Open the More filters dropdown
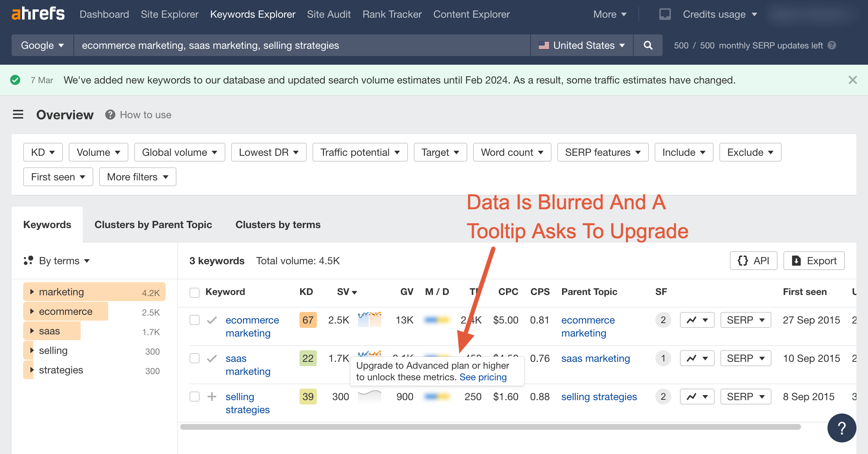 click(x=137, y=177)
